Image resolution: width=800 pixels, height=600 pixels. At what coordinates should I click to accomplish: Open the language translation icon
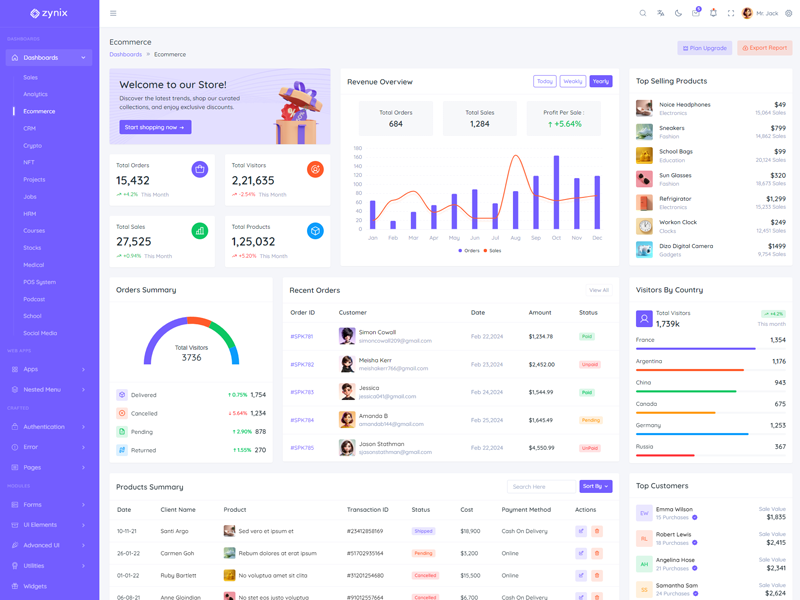(661, 13)
